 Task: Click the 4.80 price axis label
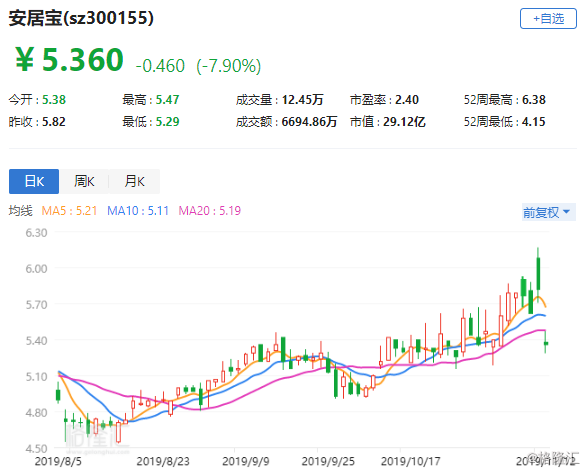[36, 412]
